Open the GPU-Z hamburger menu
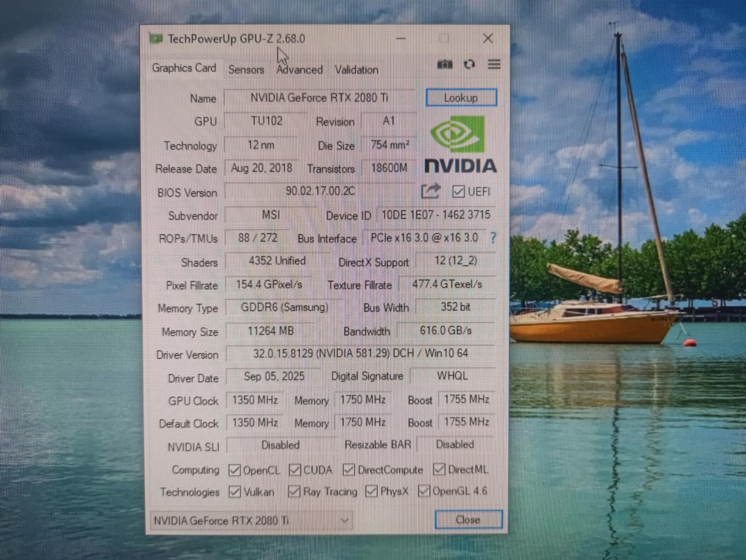This screenshot has height=560, width=746. pos(494,65)
